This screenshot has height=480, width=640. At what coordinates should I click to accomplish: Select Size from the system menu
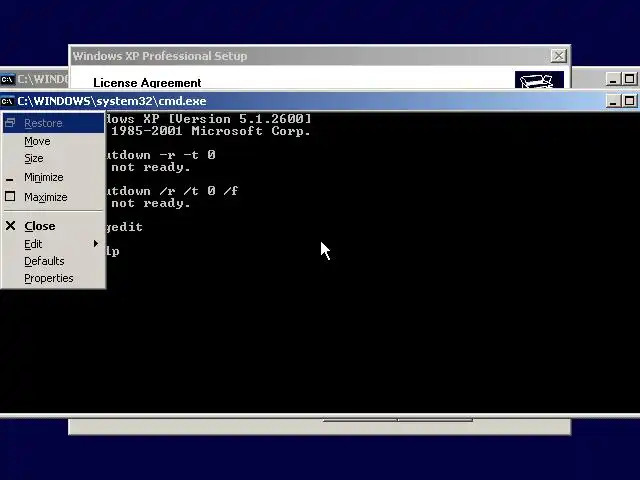pyautogui.click(x=53, y=158)
